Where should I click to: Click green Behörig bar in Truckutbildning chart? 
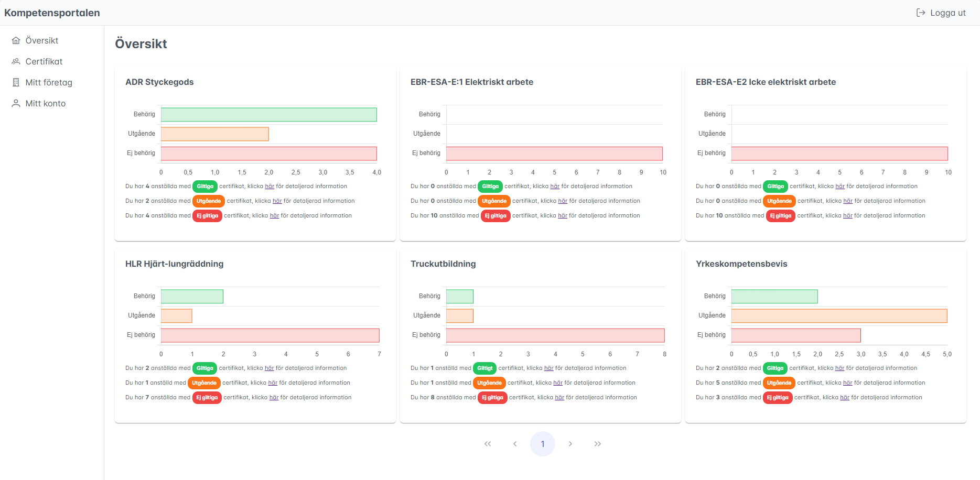pyautogui.click(x=460, y=296)
